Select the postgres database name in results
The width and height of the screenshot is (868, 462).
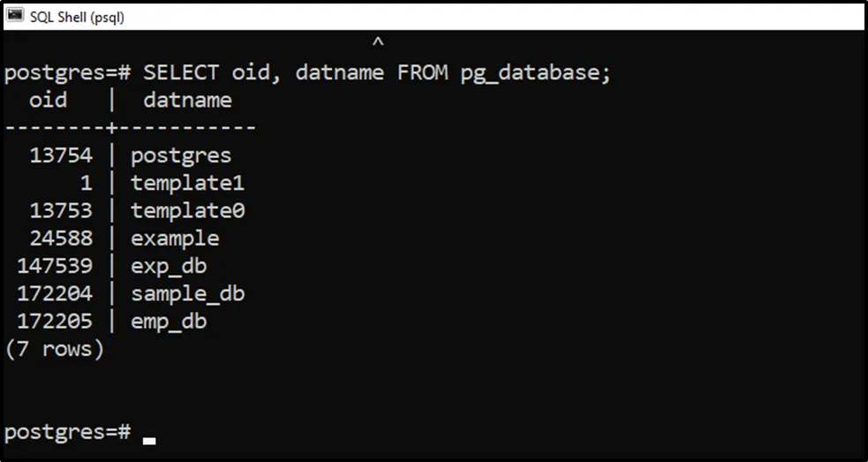coord(181,156)
